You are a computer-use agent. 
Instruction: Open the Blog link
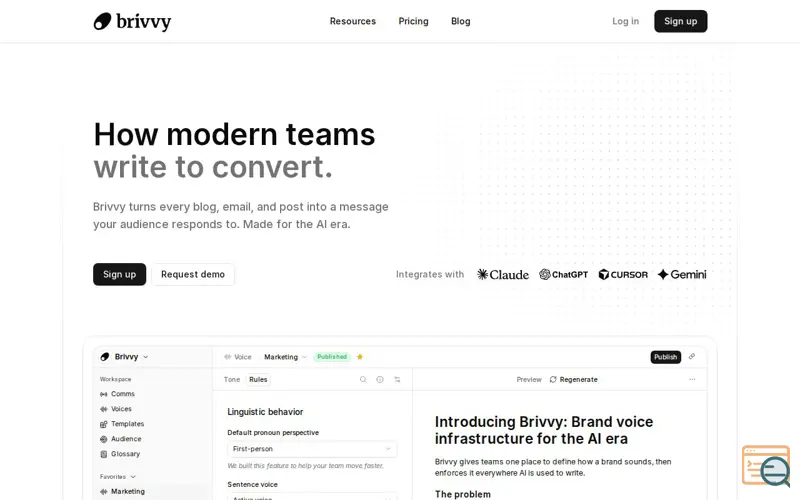click(461, 21)
